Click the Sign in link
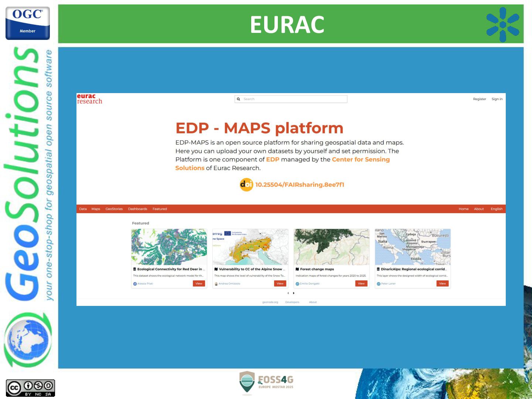Screen dimensions: 532x399 point(497,99)
